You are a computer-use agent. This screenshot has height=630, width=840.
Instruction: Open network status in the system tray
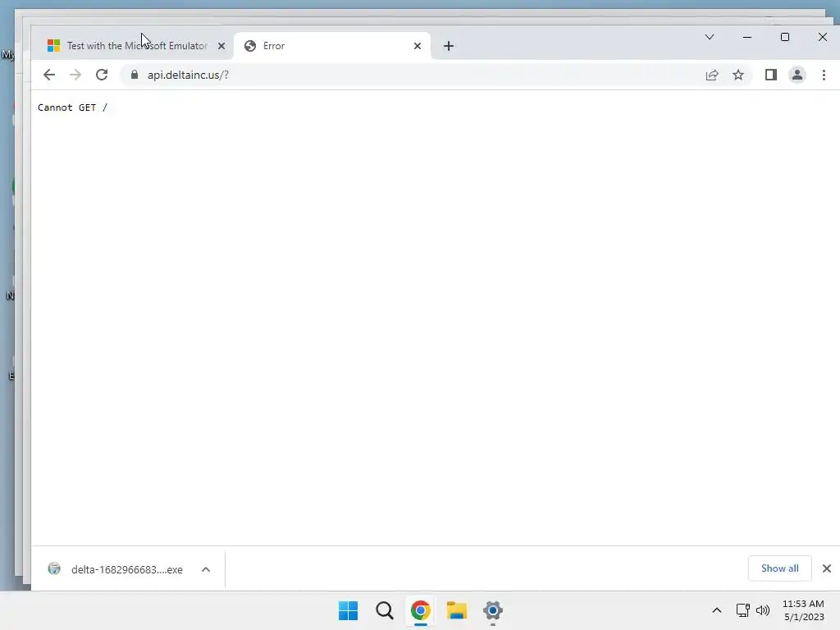[742, 610]
